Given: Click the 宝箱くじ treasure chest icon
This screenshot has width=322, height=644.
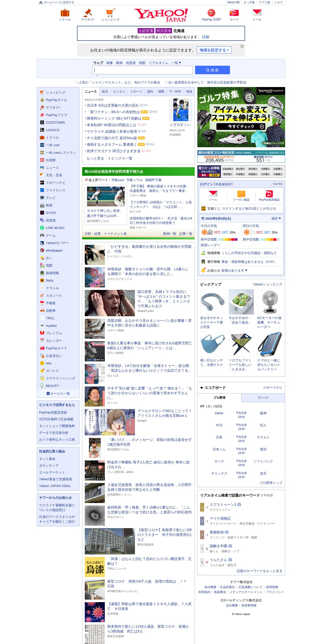Looking at the screenshot, I should coord(203,208).
